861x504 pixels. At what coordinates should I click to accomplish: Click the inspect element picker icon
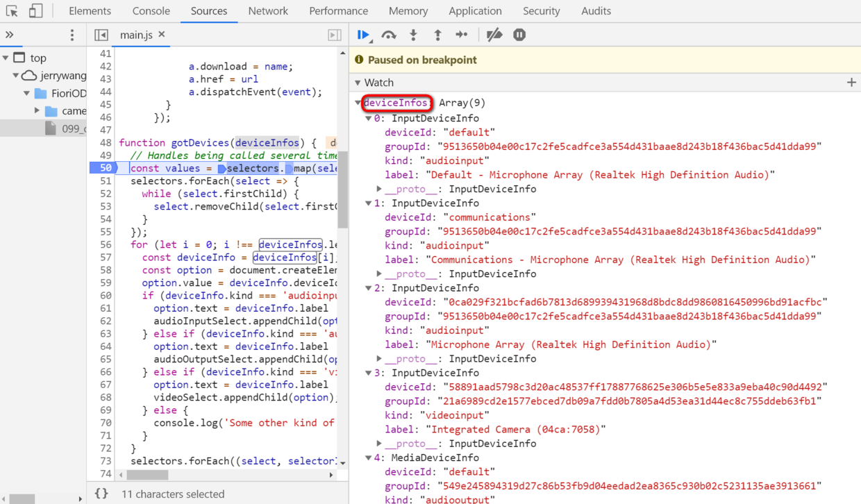(12, 11)
